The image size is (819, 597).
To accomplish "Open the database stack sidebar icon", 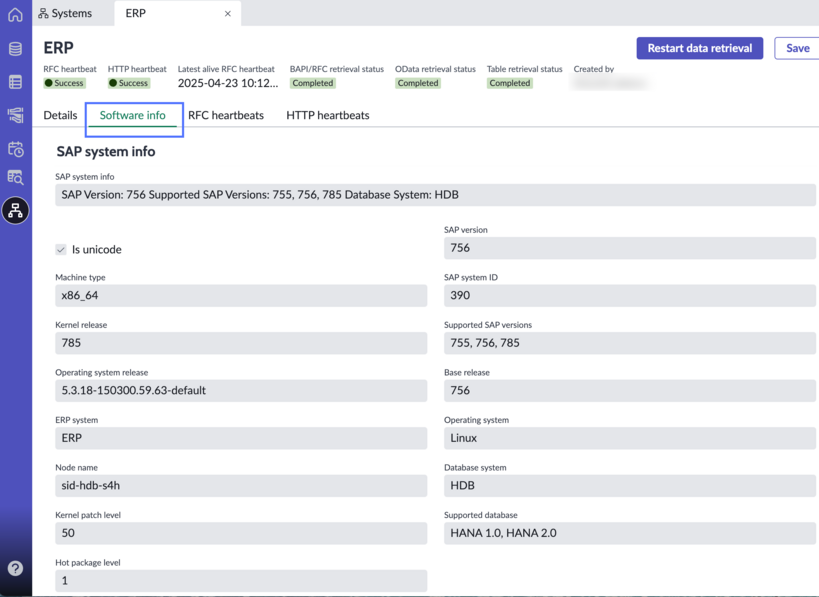I will (15, 49).
